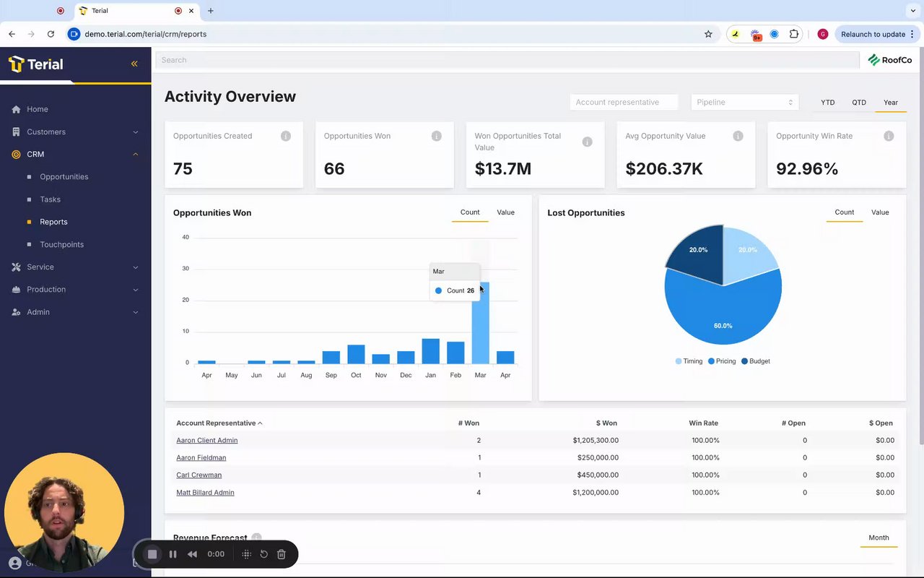Open info for Won Opportunities Total Value
924x578 pixels.
(x=587, y=142)
